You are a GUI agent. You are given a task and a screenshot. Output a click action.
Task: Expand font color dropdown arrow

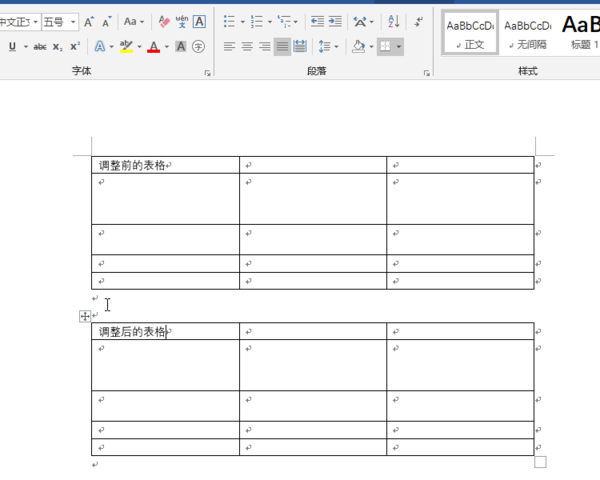tap(166, 47)
